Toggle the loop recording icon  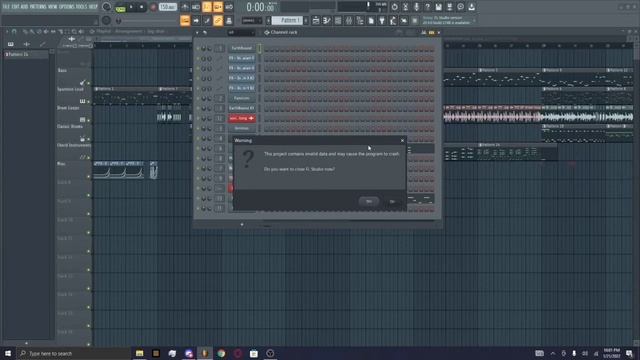point(229,7)
